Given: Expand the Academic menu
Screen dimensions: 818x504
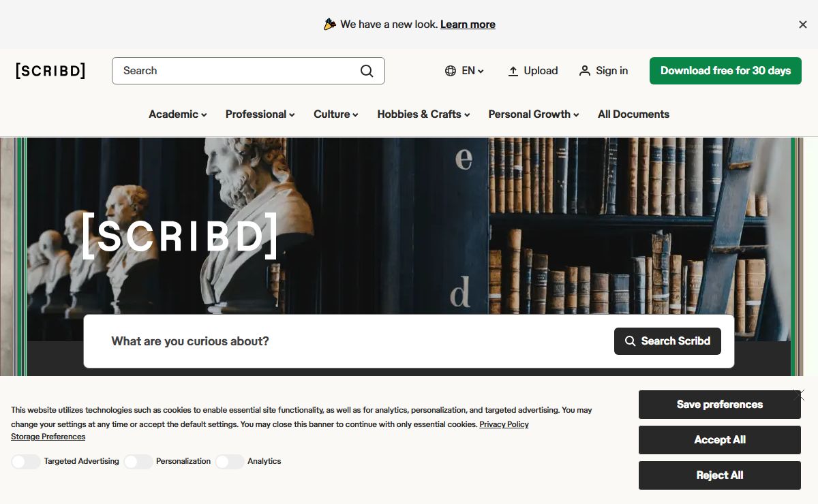Looking at the screenshot, I should [x=178, y=114].
